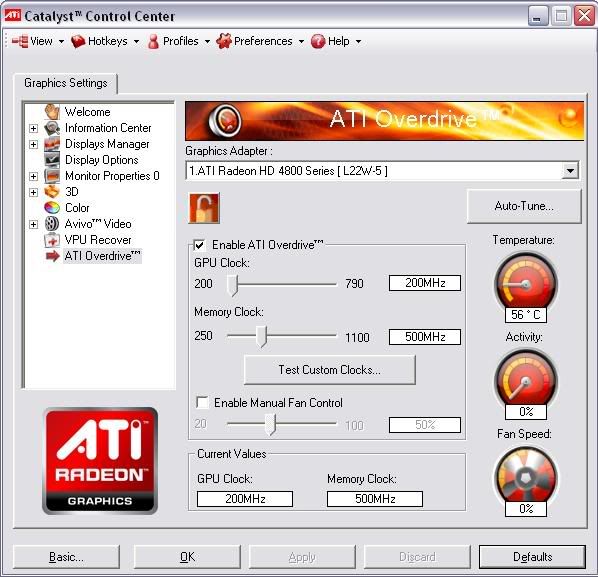Click the 3D cube icon
Screen dimensions: 598x577
pos(52,192)
